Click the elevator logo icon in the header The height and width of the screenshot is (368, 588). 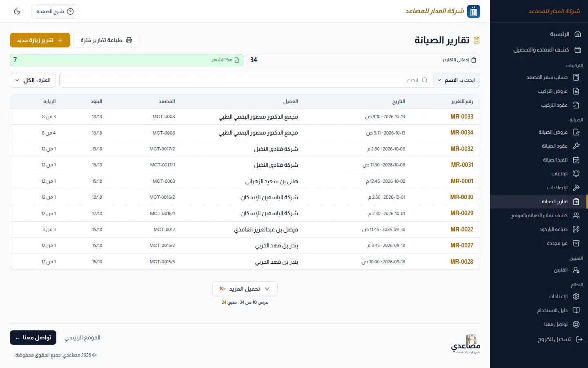[x=474, y=11]
